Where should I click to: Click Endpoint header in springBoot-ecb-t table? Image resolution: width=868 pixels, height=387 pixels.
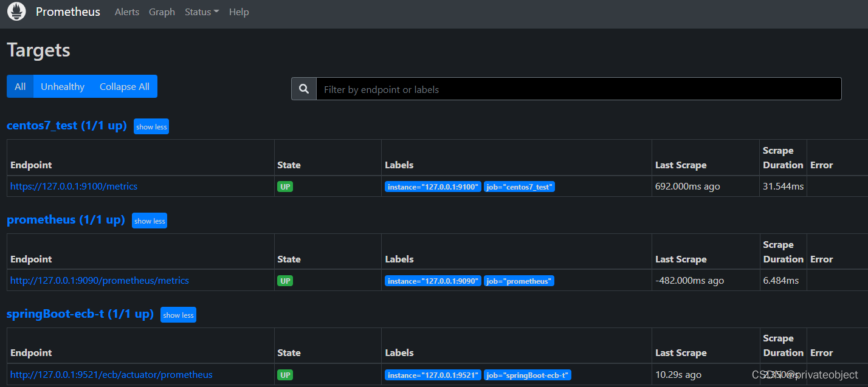(x=31, y=353)
